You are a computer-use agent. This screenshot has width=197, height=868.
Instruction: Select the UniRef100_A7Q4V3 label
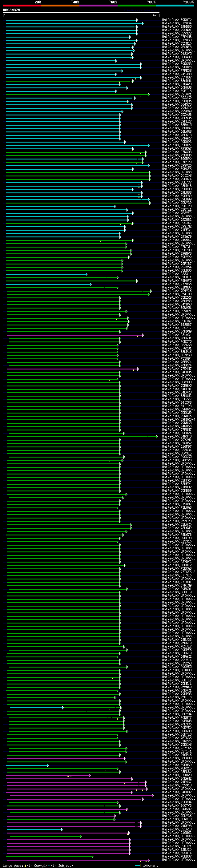pyautogui.click(x=177, y=84)
